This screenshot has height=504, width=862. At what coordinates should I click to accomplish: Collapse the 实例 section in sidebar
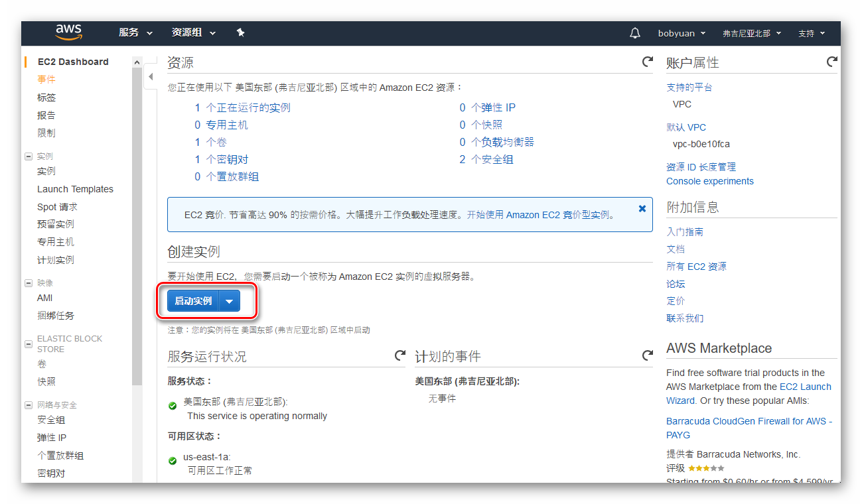click(x=29, y=157)
